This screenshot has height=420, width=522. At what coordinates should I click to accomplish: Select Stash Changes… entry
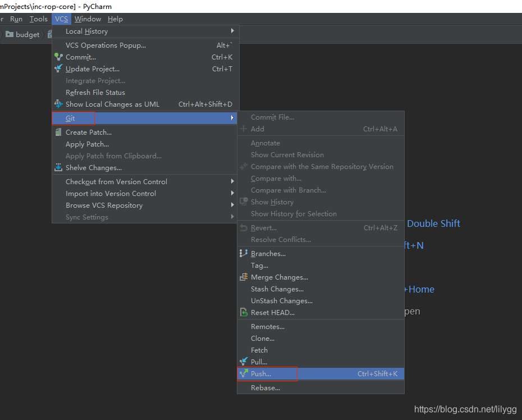pyautogui.click(x=320, y=289)
